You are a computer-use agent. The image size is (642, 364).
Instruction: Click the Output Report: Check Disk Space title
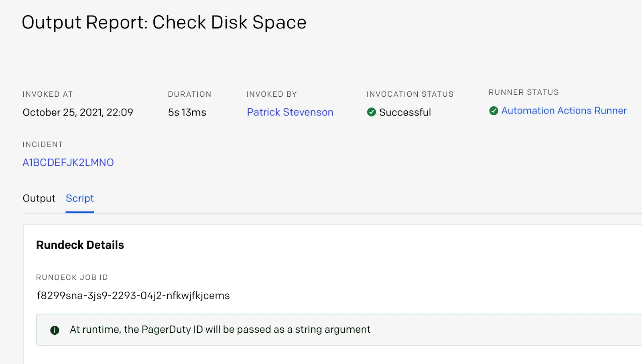(164, 22)
